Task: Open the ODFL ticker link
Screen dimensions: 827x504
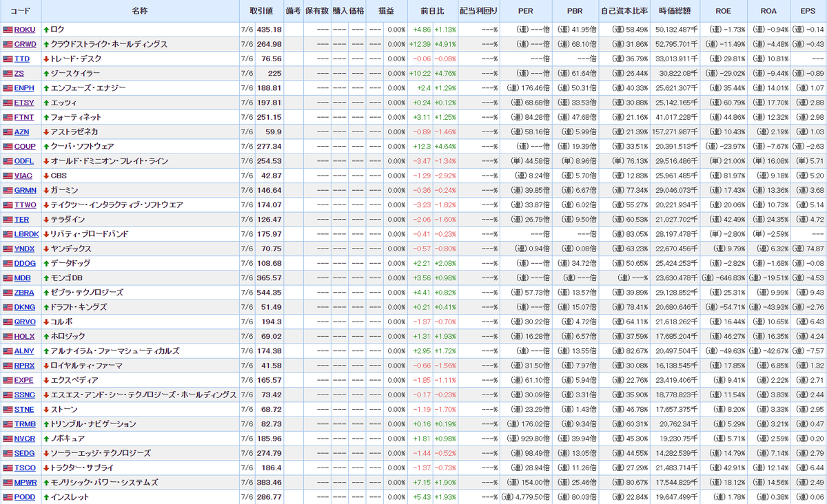Action: pos(24,161)
